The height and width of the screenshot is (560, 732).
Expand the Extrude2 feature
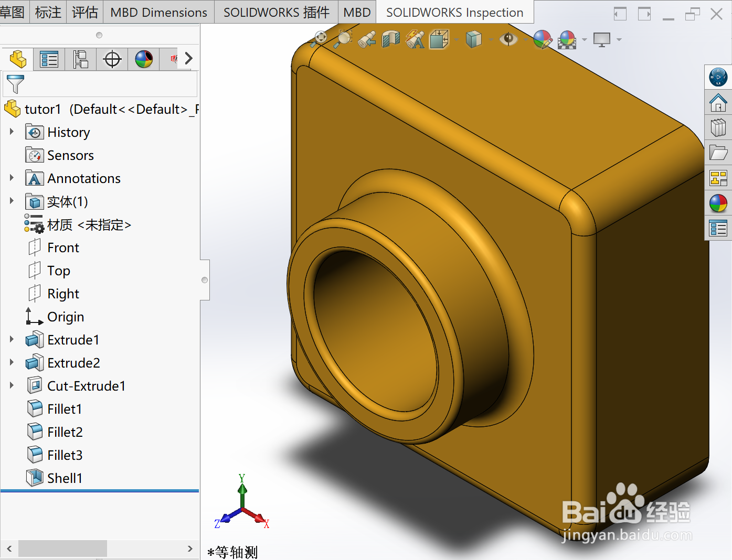click(12, 362)
